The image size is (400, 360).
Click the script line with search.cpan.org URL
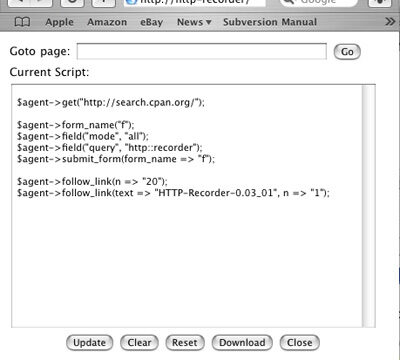coord(111,102)
